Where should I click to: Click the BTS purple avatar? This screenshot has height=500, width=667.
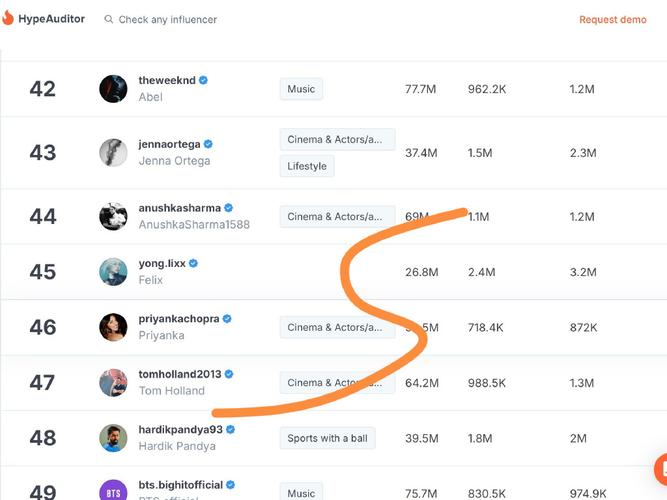(113, 491)
